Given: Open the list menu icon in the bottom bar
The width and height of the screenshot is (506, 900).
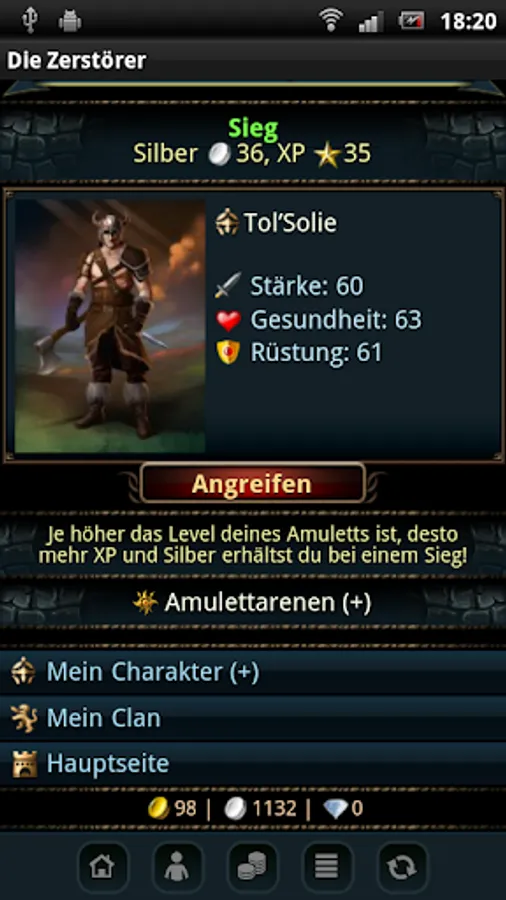Looking at the screenshot, I should click(x=327, y=867).
